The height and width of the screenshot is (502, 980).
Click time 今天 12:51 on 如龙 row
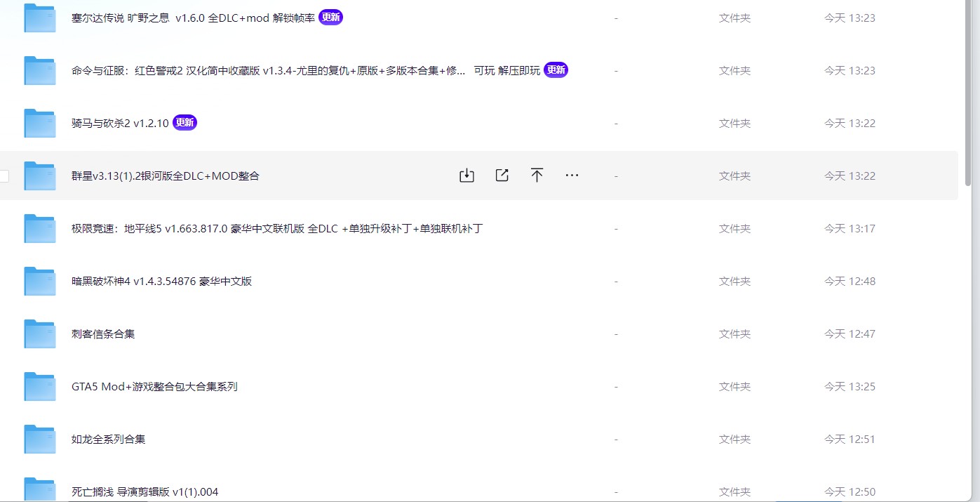(x=850, y=440)
